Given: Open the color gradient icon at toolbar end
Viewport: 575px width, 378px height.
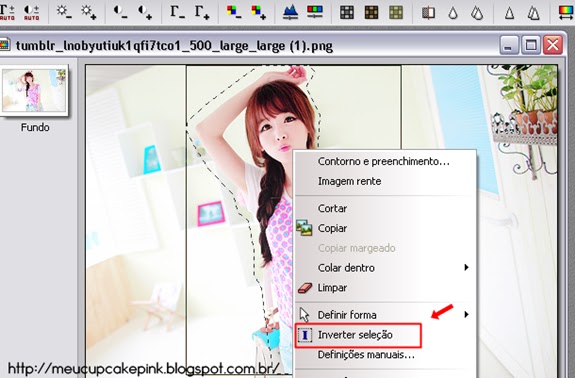Looking at the screenshot, I should click(567, 12).
